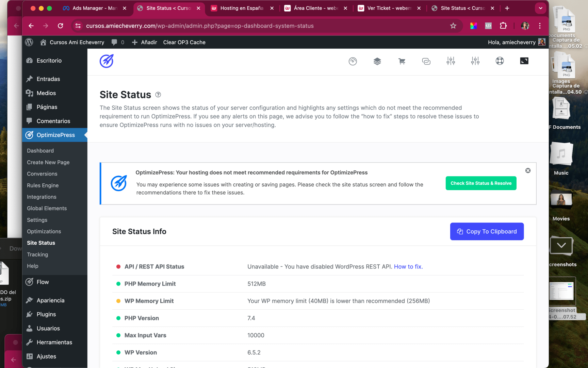Open Hola, amiecheverry account menu
The width and height of the screenshot is (588, 368).
pos(517,42)
